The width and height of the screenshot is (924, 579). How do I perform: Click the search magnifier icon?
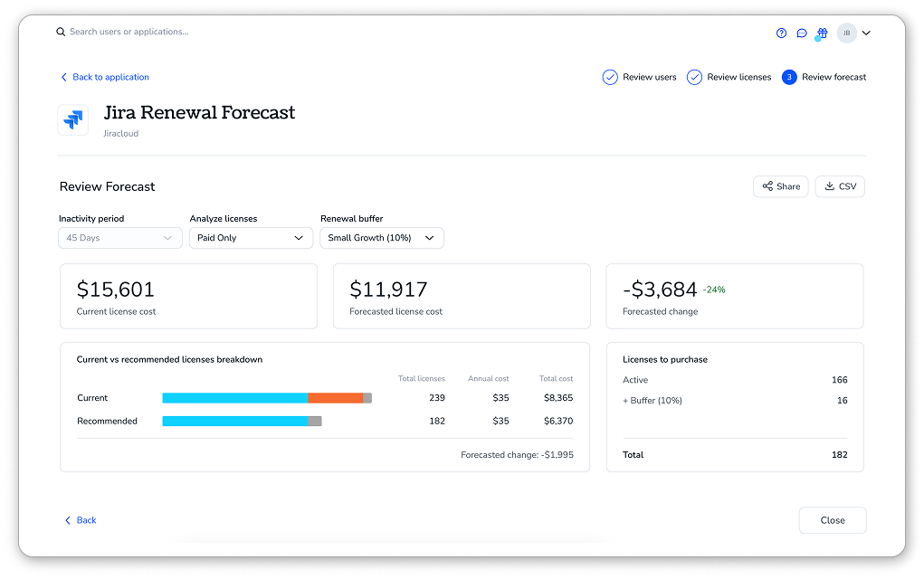[x=61, y=32]
